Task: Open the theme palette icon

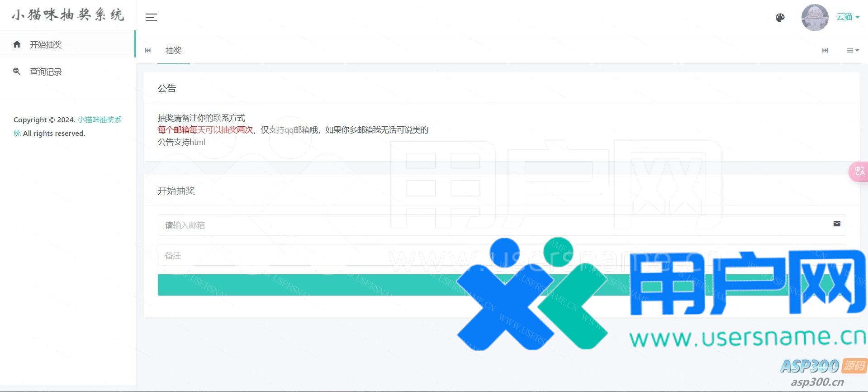Action: [780, 18]
